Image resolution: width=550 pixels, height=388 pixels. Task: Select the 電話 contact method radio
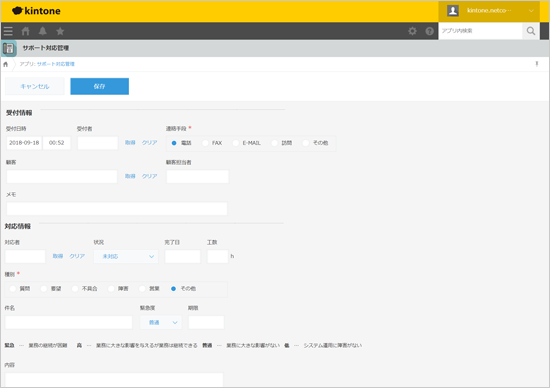coord(174,143)
